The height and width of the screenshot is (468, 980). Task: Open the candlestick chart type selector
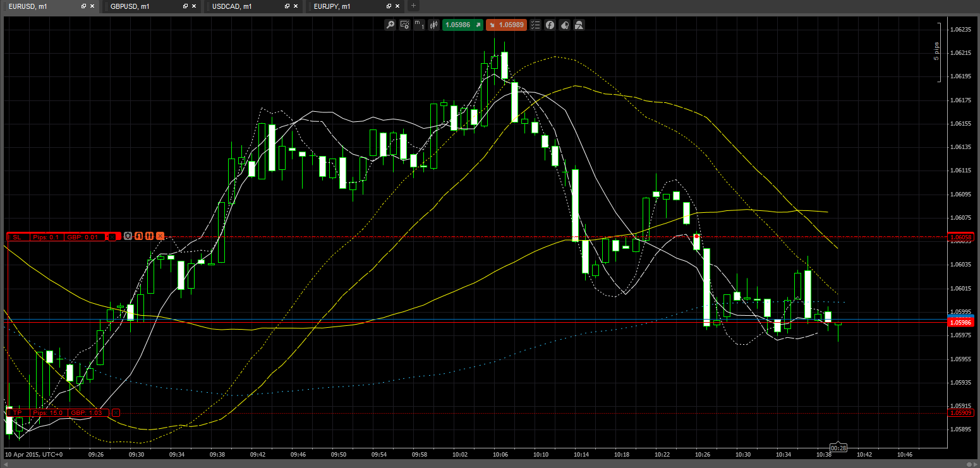click(433, 25)
